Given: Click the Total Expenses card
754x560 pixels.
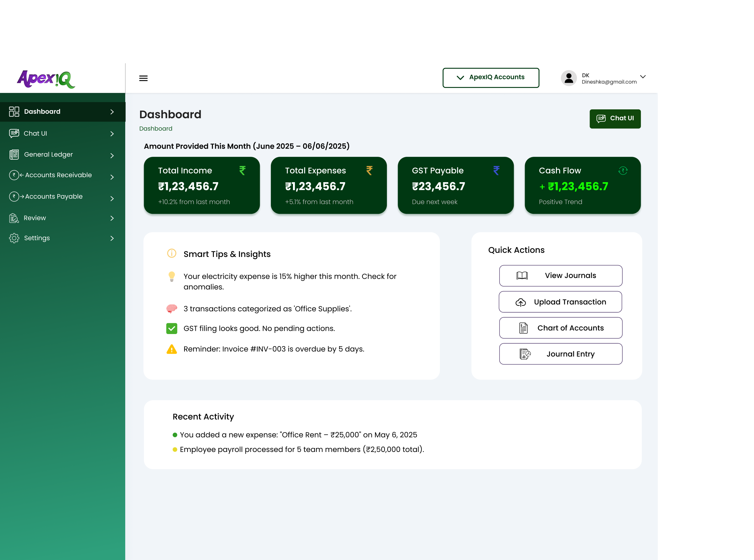Looking at the screenshot, I should (x=329, y=185).
